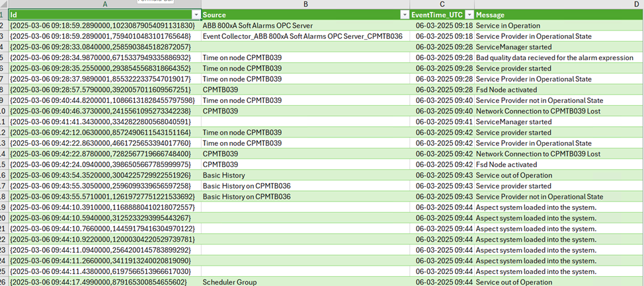This screenshot has height=286, width=644.
Task: Select the 'Bad quality data recieved for the alarm expression' cell
Action: pyautogui.click(x=559, y=57)
